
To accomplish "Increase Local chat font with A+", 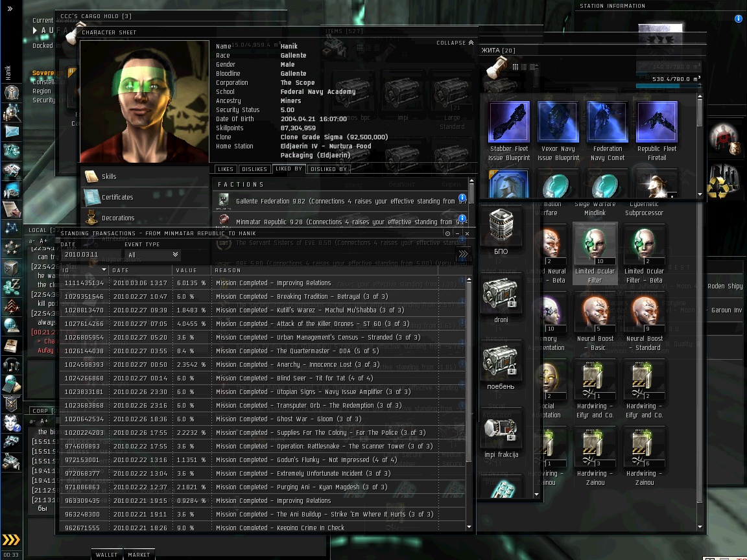I will point(43,241).
